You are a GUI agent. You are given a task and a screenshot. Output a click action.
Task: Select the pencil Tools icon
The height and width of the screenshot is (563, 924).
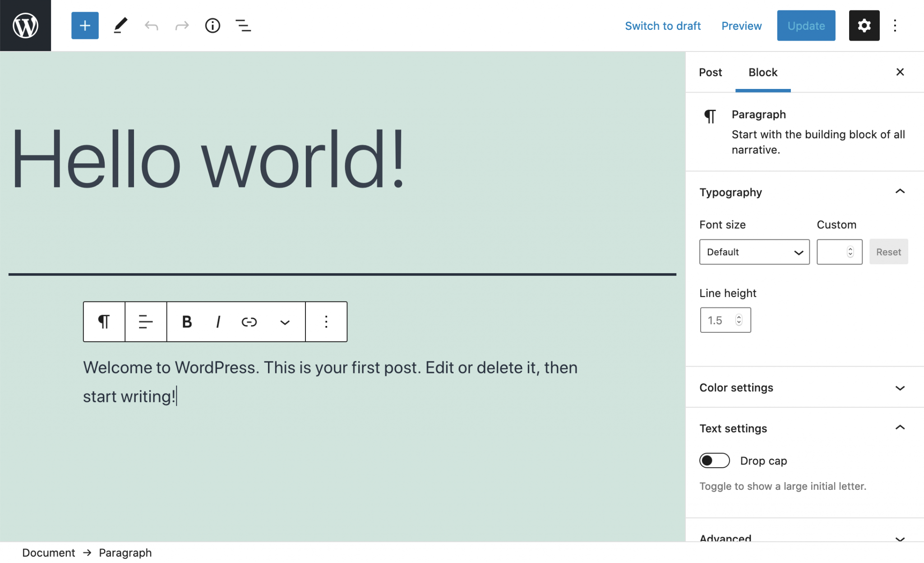tap(120, 26)
